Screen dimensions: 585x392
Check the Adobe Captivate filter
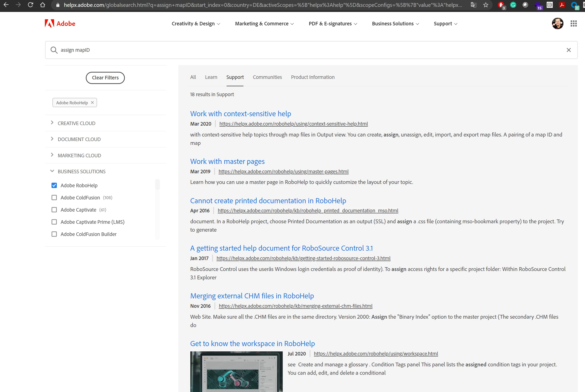coord(54,210)
